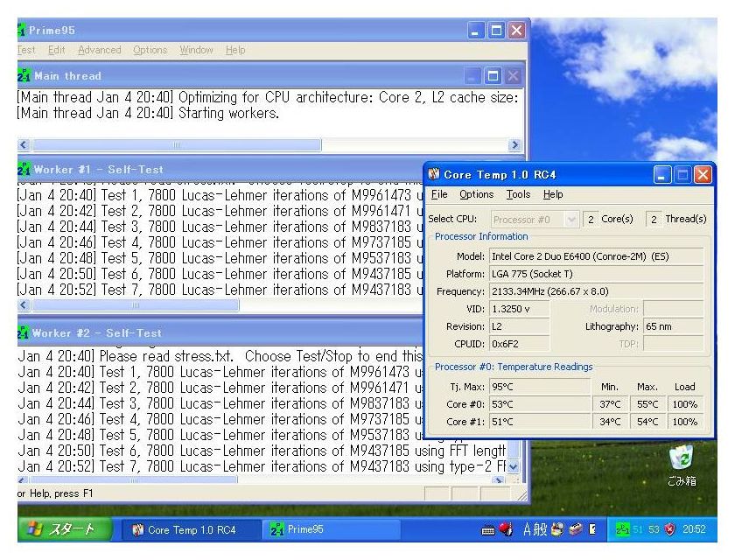Click Core #0 max temperature 55°C
735x560 pixels.
tap(647, 404)
